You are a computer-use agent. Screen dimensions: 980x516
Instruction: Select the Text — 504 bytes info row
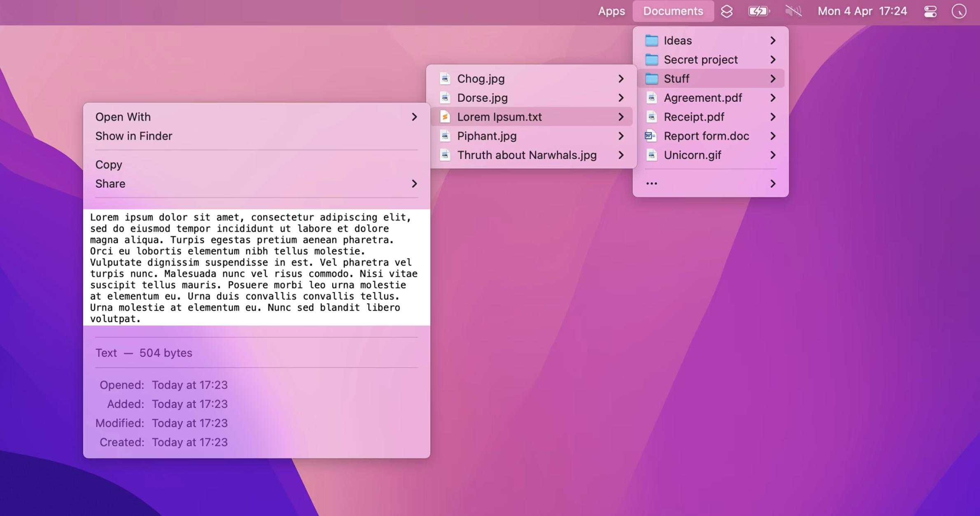point(144,353)
